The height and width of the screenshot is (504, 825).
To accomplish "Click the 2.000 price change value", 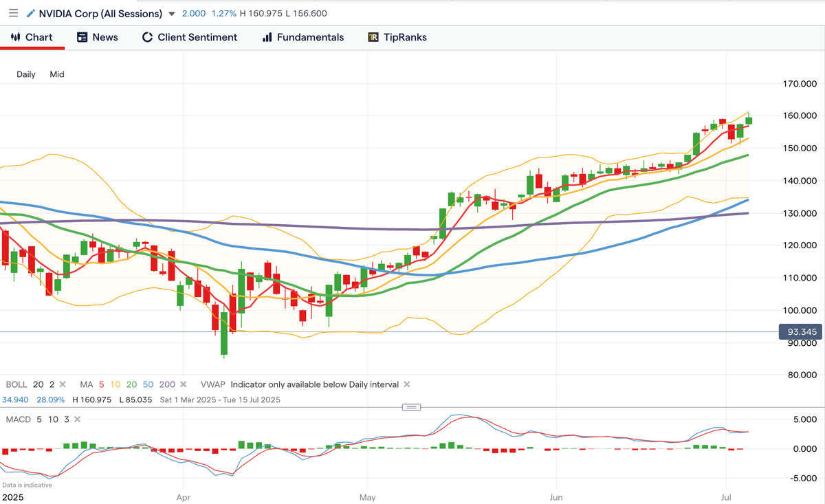I will pos(194,14).
